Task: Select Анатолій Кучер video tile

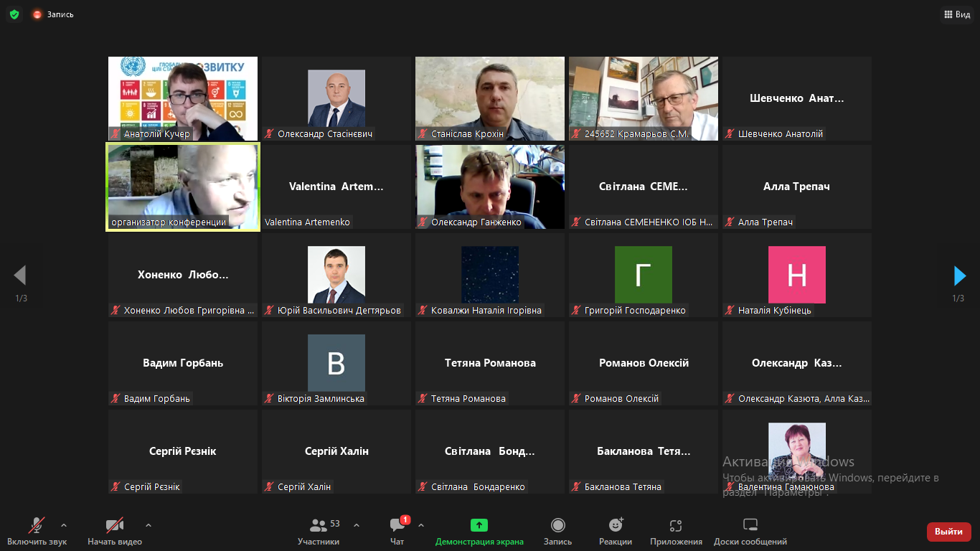Action: [183, 98]
